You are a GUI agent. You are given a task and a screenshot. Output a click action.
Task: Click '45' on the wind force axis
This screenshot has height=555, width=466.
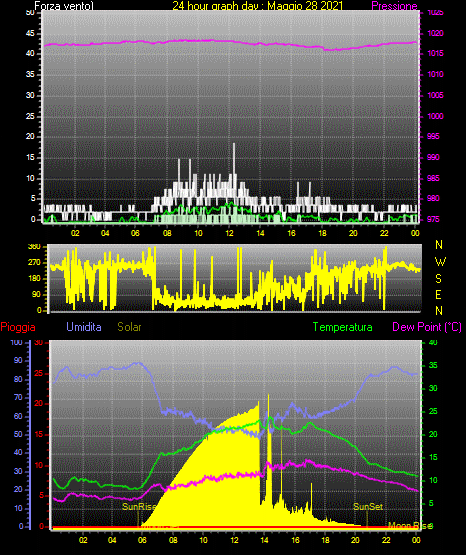coord(30,34)
